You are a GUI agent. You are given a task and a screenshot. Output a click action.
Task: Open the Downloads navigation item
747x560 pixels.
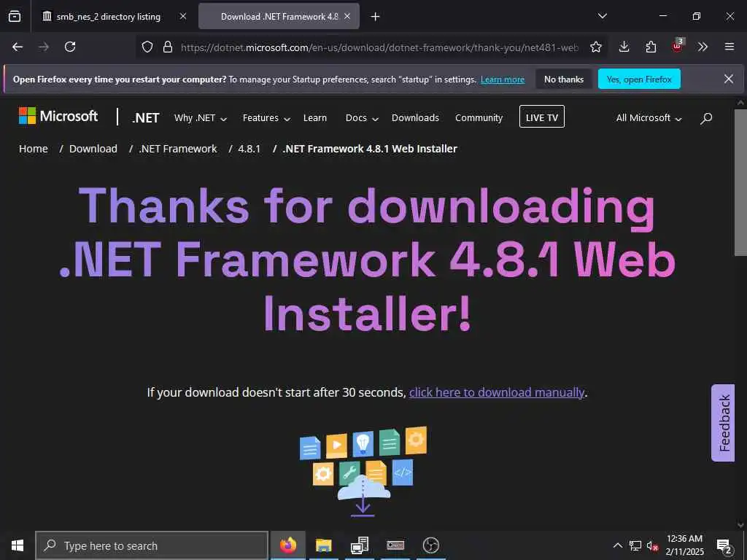click(x=415, y=117)
